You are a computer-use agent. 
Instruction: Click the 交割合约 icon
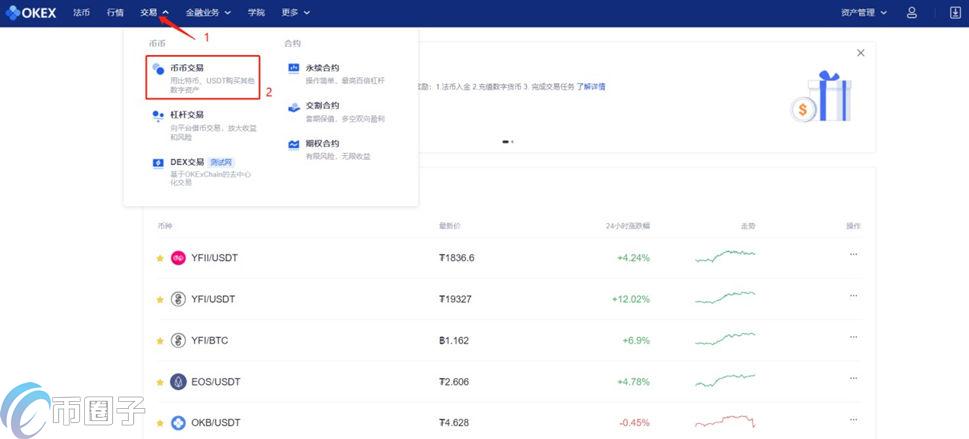click(294, 106)
